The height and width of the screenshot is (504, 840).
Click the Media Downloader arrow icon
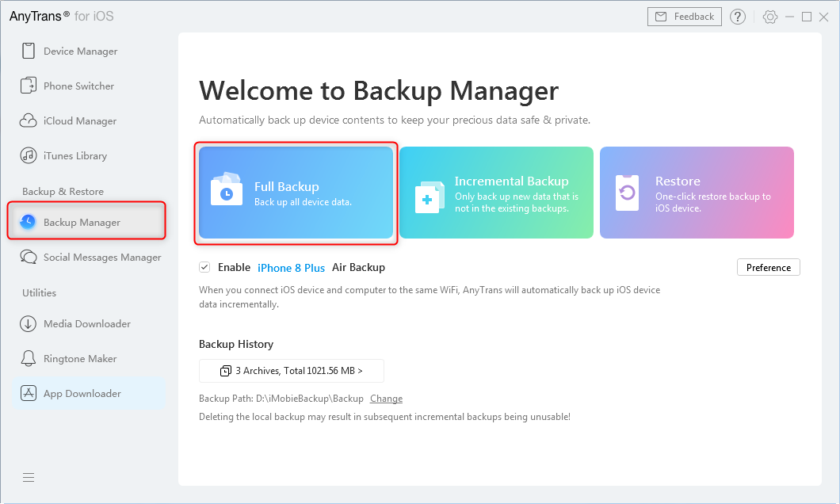29,323
